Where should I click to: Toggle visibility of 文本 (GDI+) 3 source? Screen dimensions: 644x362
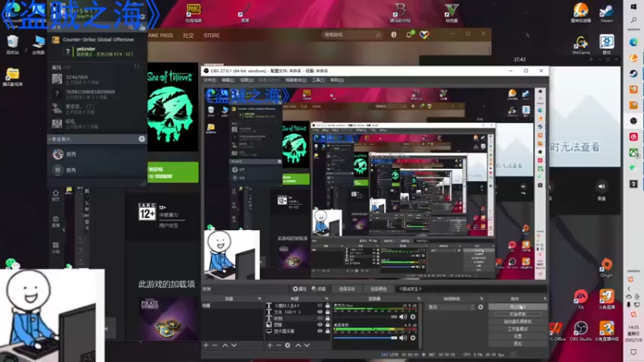[320, 312]
